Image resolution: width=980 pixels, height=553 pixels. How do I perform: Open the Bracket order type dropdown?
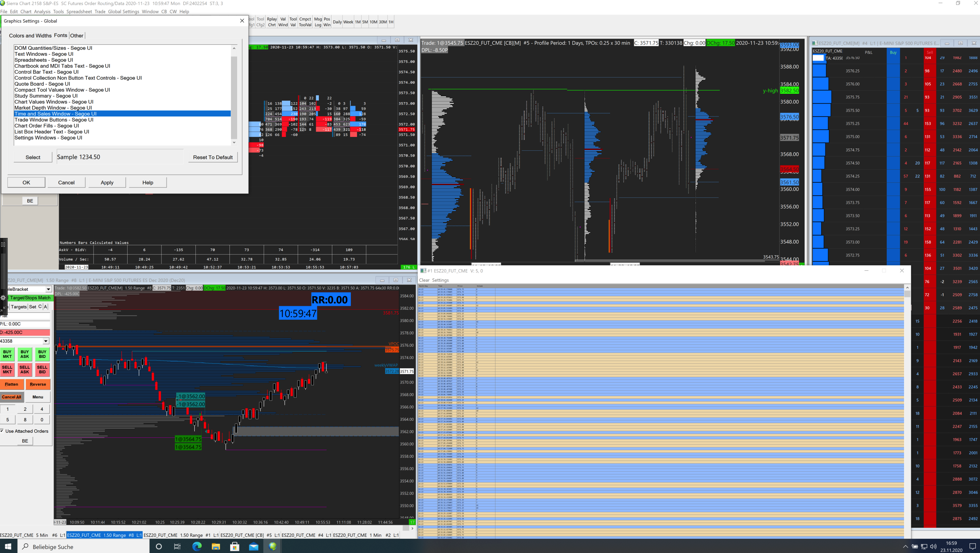click(x=48, y=289)
